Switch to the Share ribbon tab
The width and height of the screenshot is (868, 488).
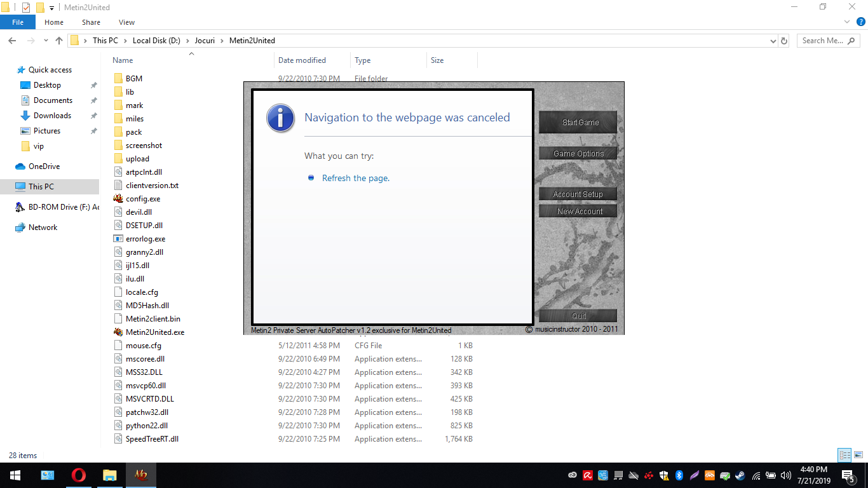91,22
